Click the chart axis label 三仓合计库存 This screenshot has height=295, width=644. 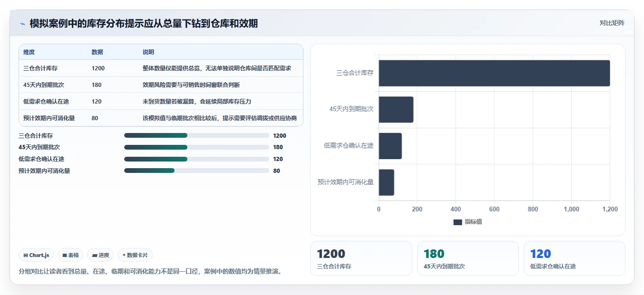click(355, 73)
